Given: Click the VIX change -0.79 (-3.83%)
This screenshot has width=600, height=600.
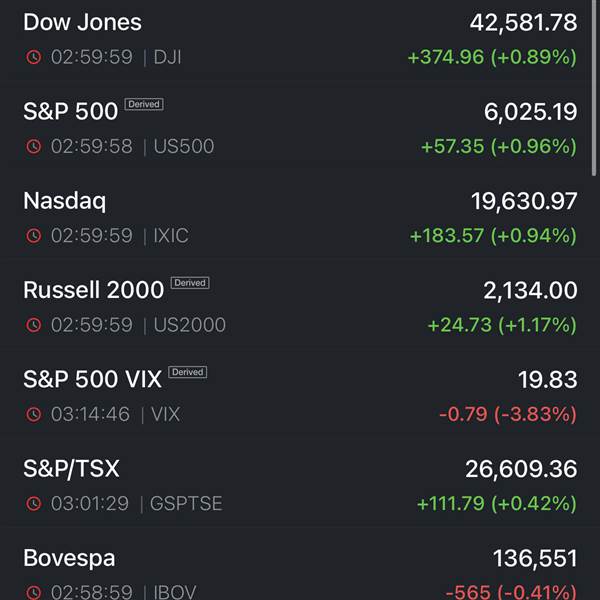Looking at the screenshot, I should click(508, 414).
